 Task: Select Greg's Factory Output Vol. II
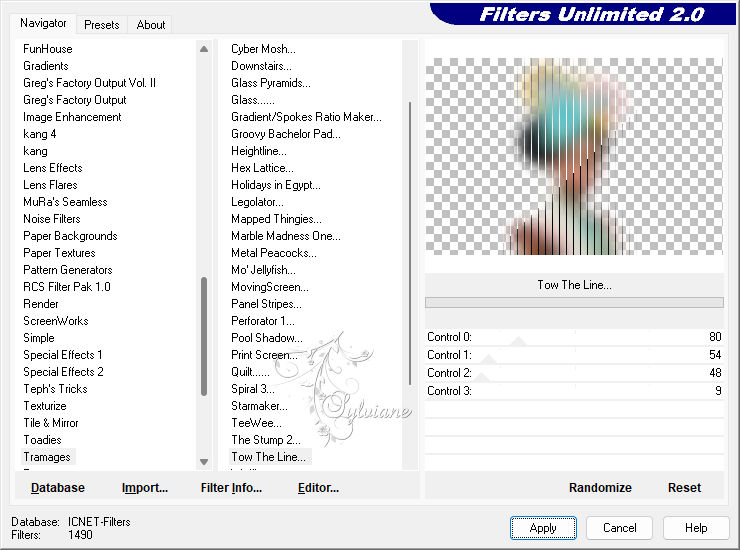click(89, 83)
